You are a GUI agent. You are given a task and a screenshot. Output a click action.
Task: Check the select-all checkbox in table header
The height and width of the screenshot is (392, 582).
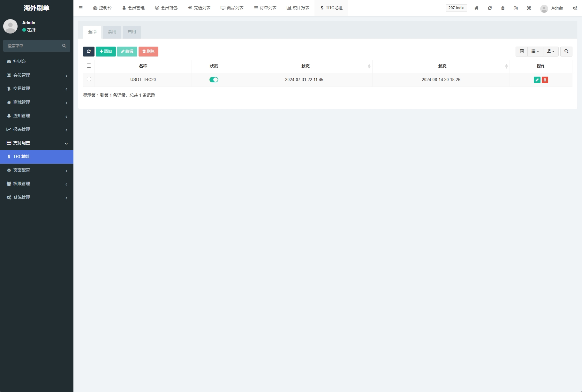[x=89, y=66]
